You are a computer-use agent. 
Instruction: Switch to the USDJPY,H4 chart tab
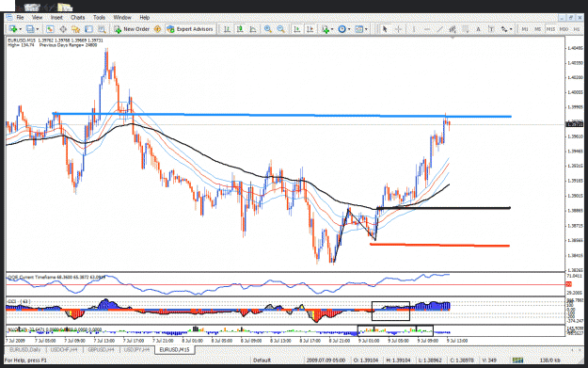(x=136, y=349)
